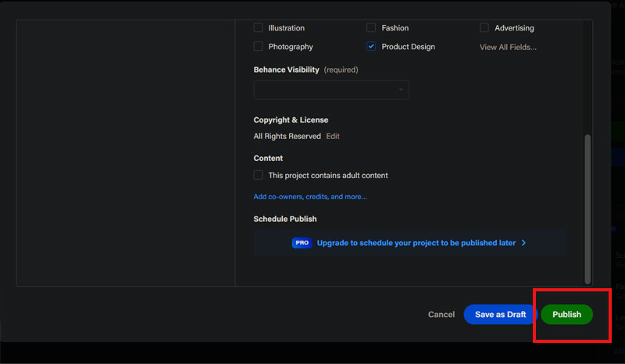
Task: Mark project as containing adult content
Action: coord(259,175)
